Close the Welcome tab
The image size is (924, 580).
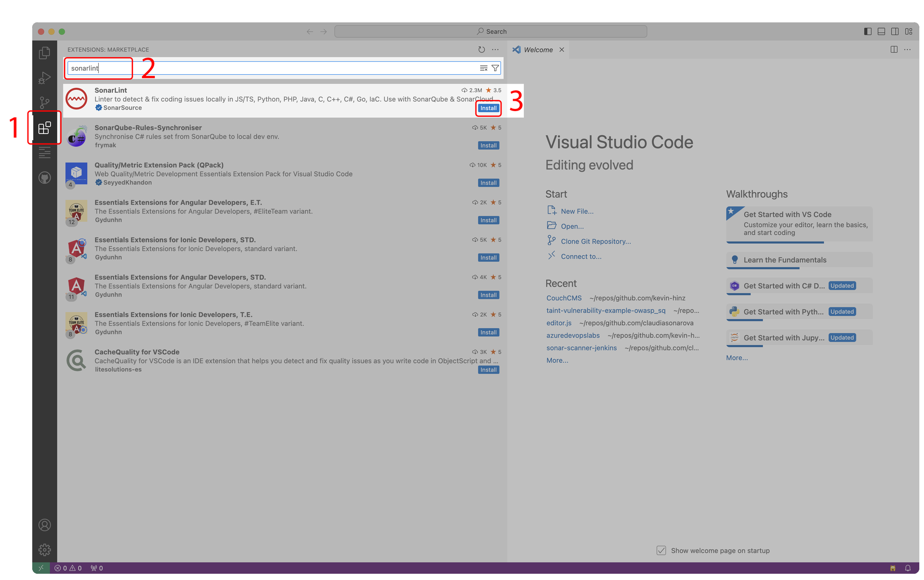[x=562, y=50]
